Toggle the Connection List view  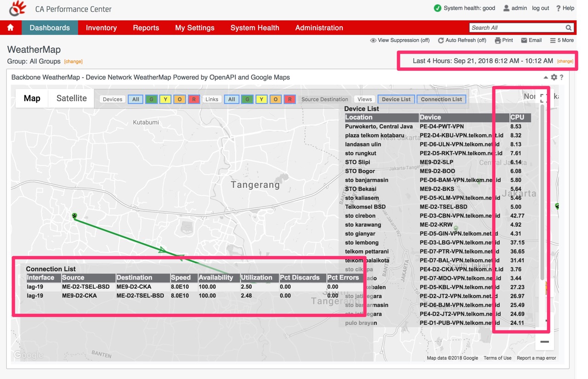441,99
